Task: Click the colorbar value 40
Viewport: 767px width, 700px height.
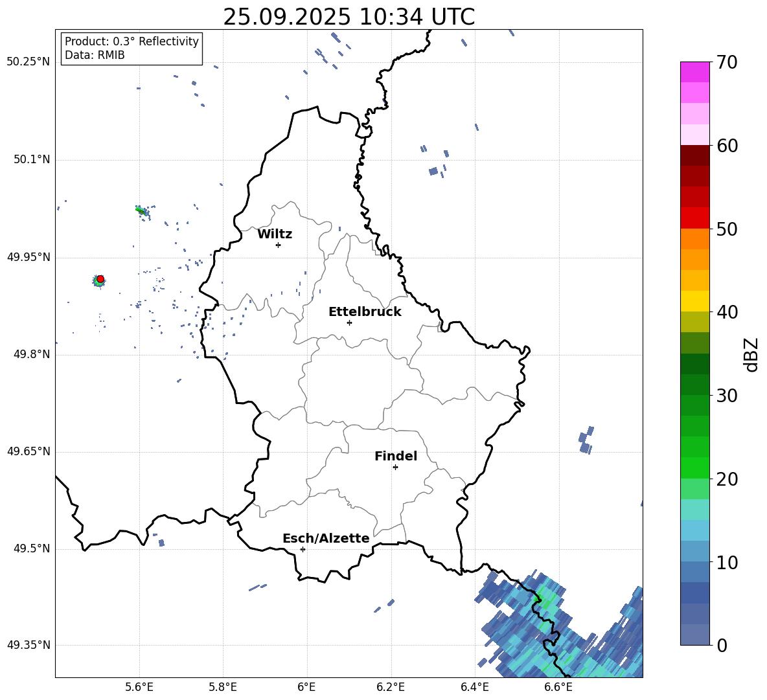Action: point(727,312)
